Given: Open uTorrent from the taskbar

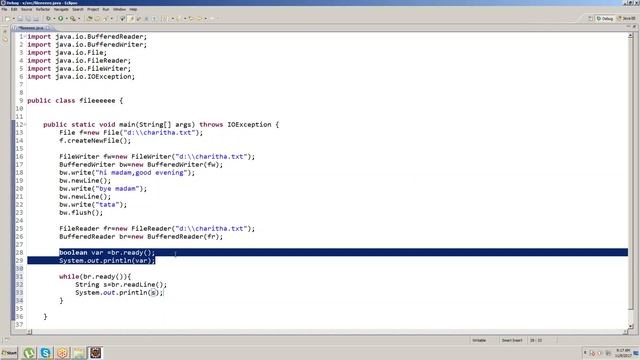Looking at the screenshot, I should tap(29, 353).
